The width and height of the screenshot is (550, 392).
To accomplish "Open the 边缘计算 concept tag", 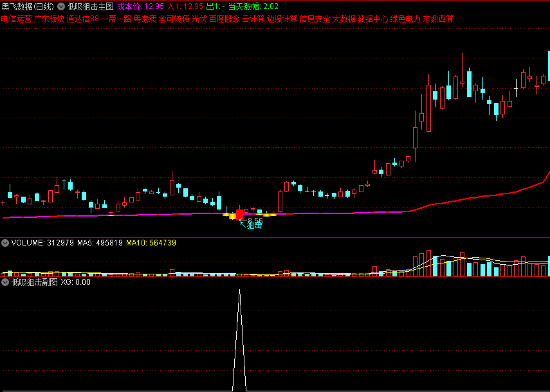I will coord(282,19).
